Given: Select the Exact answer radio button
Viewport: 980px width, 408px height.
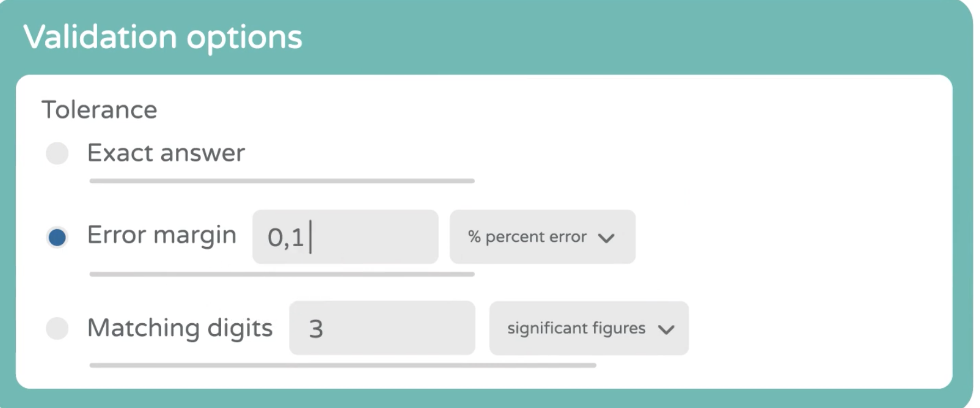Looking at the screenshot, I should (57, 153).
